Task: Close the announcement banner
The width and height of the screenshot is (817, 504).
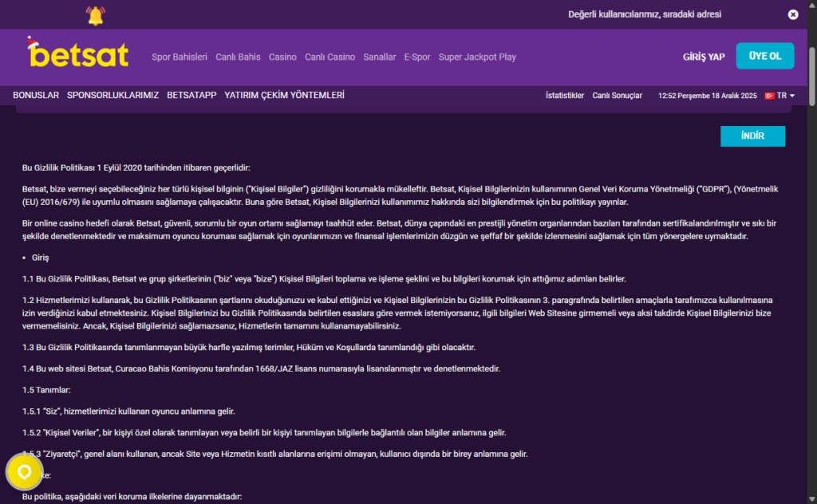Action: 793,14
